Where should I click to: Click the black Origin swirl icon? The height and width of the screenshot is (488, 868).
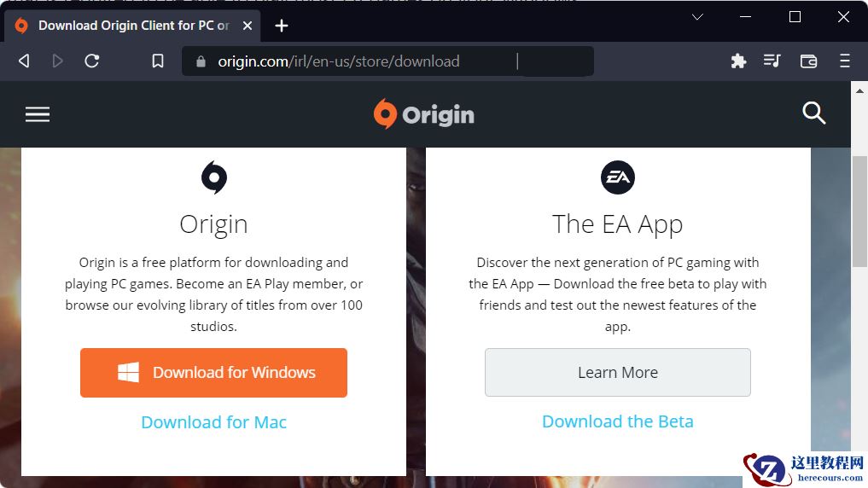pyautogui.click(x=213, y=177)
